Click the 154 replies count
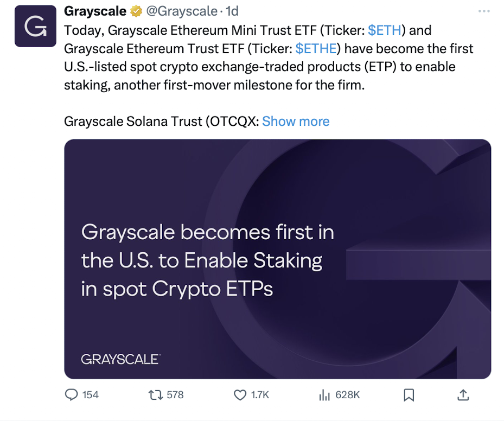 coord(90,395)
